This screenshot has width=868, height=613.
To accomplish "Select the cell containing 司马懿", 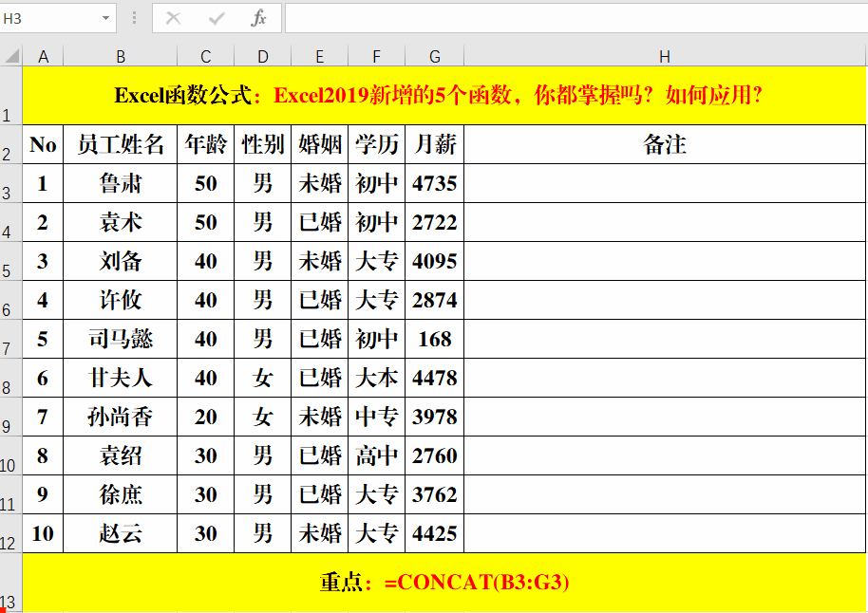I will [x=120, y=339].
